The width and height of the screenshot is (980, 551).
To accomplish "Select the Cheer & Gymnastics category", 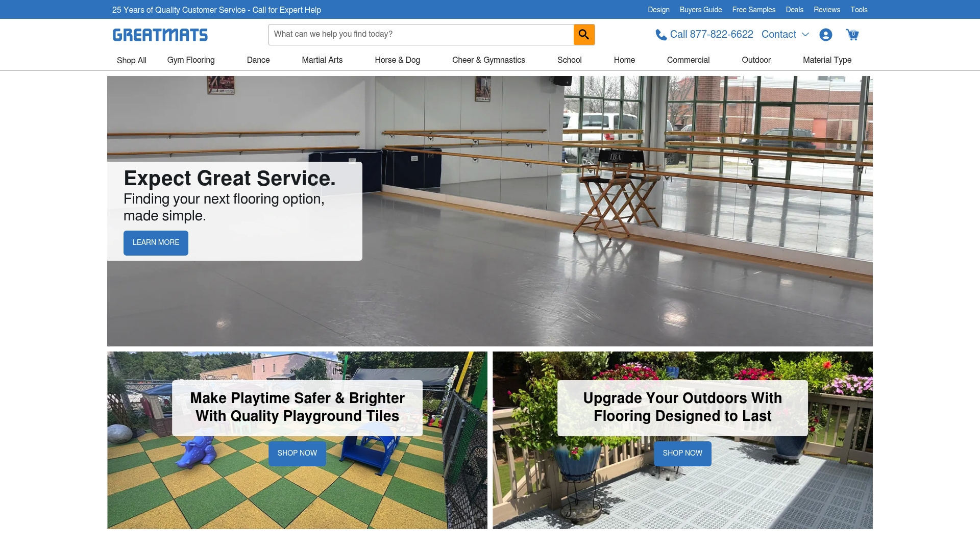I will [488, 60].
